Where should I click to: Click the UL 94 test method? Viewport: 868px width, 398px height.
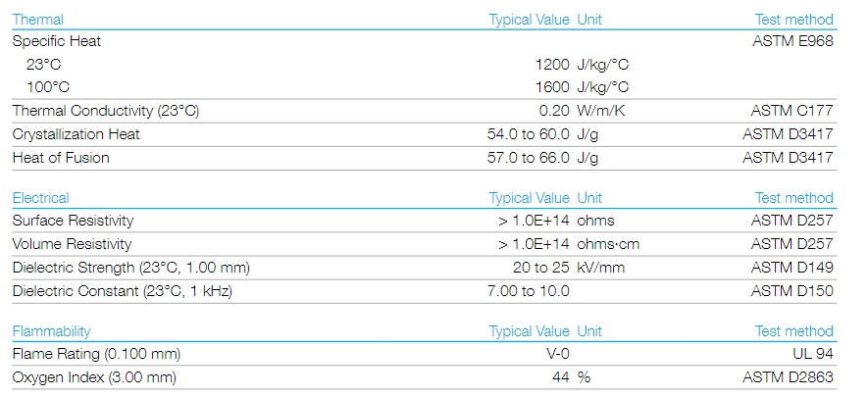813,354
